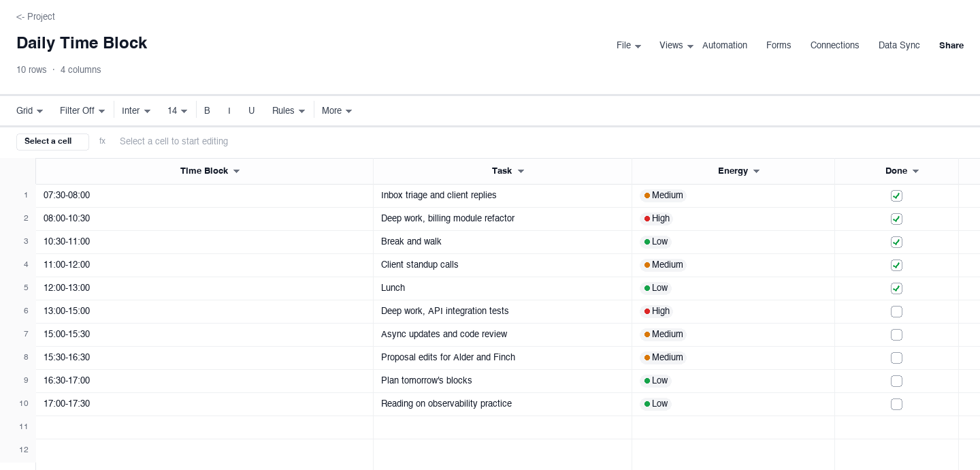Toggle underline formatting with U
Image resolution: width=980 pixels, height=470 pixels.
pyautogui.click(x=251, y=110)
